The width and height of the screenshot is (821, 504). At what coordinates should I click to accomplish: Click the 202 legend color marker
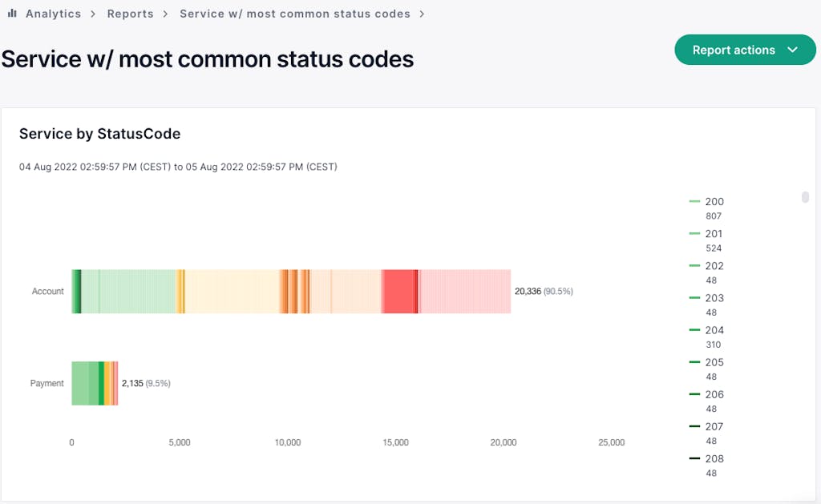[694, 266]
